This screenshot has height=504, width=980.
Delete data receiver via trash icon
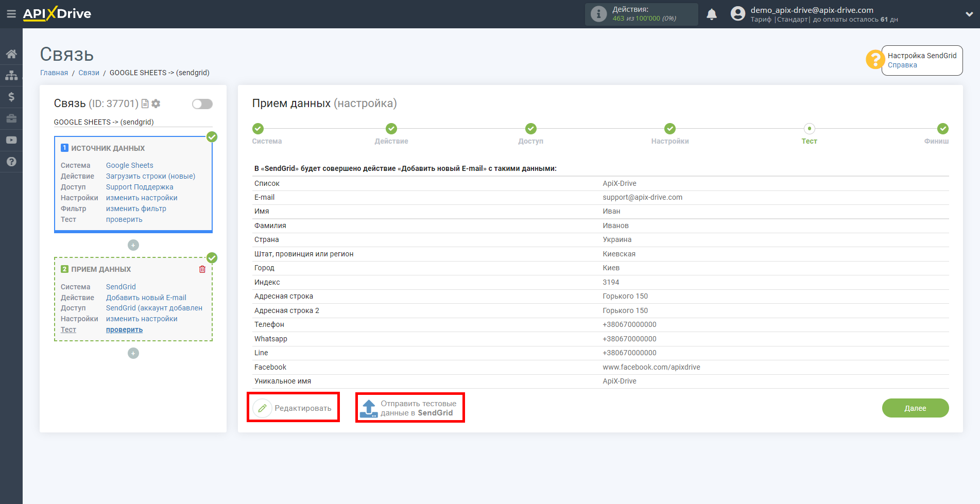202,269
